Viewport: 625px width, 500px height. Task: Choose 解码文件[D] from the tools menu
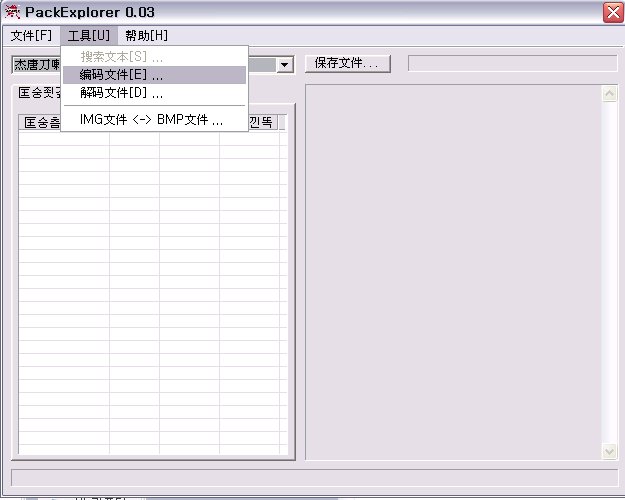point(154,93)
